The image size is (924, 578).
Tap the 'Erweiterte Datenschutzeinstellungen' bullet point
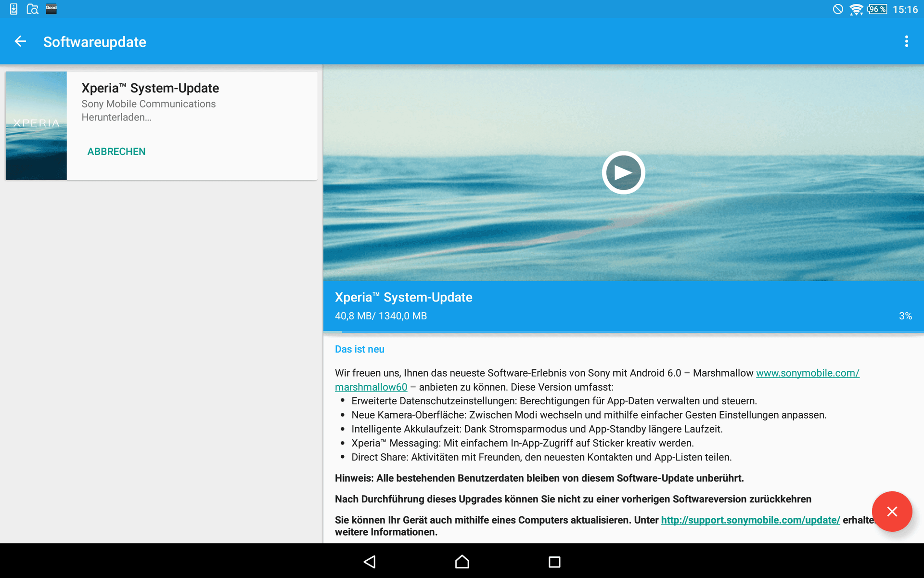pyautogui.click(x=554, y=401)
